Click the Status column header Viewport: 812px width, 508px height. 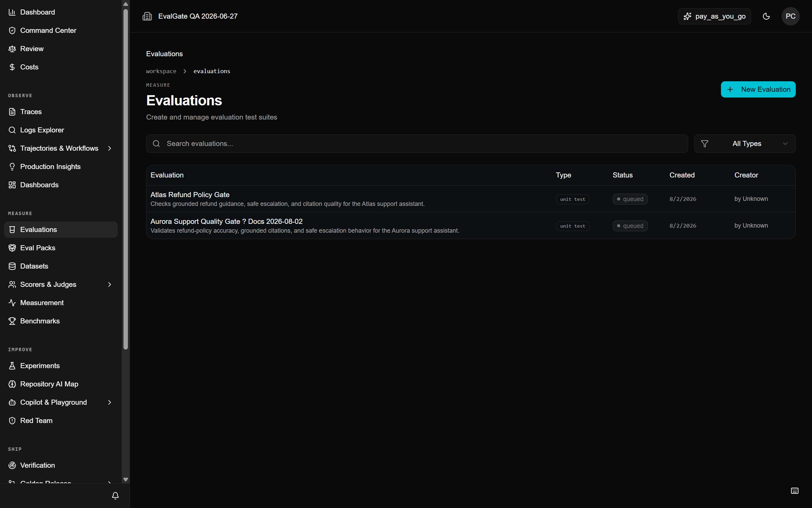click(x=623, y=175)
